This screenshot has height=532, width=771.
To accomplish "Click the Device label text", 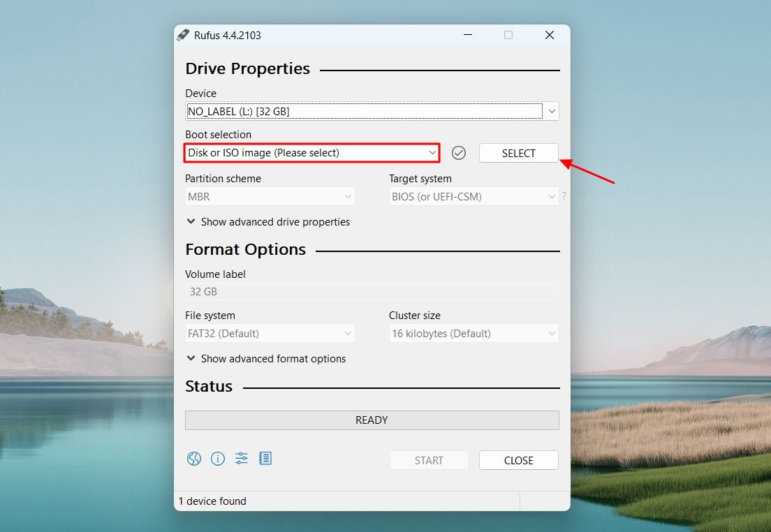I will tap(200, 94).
